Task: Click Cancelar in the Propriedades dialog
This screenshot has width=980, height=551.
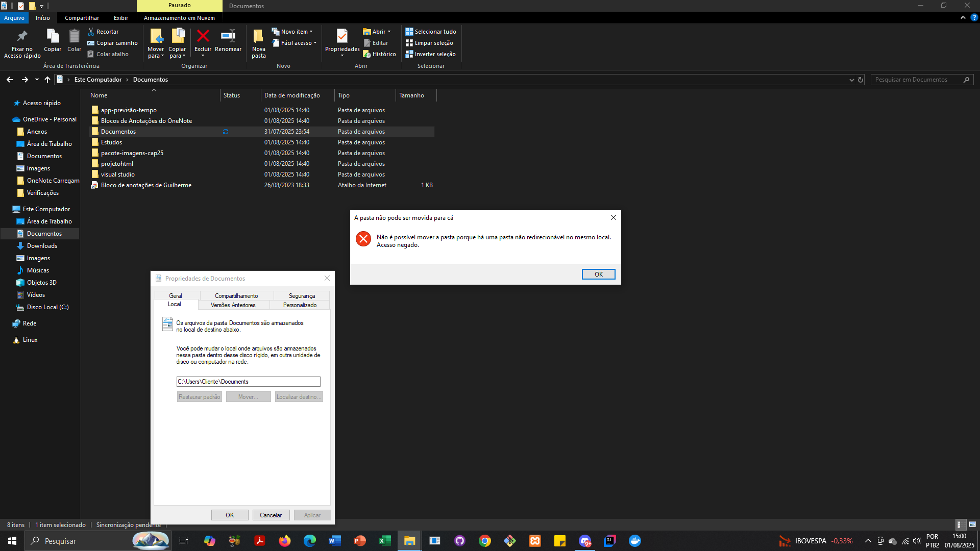Action: [x=271, y=515]
